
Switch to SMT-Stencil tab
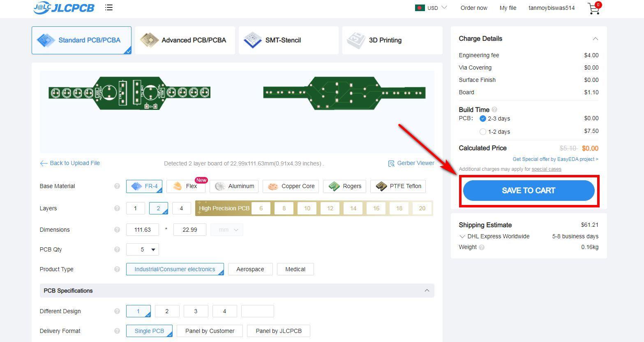click(x=289, y=40)
